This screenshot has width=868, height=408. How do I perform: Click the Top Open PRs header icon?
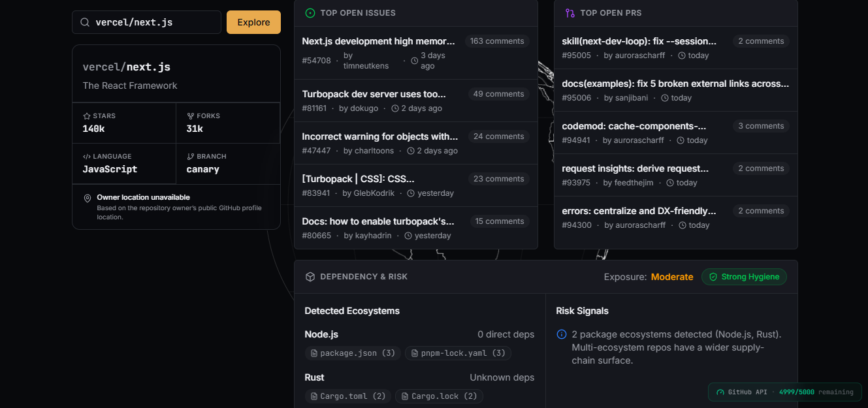click(570, 12)
